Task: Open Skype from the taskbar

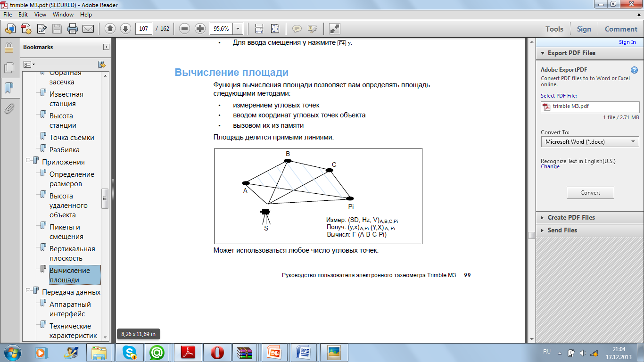Action: [129, 352]
